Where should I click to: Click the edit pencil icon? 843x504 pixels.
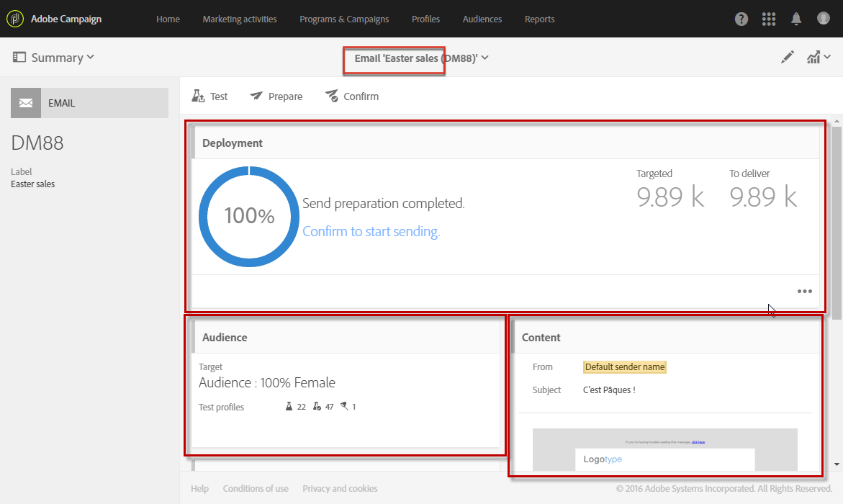coord(787,57)
